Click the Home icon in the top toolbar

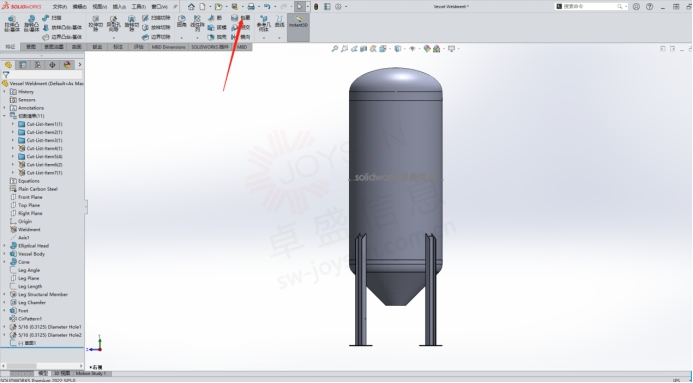coord(191,7)
